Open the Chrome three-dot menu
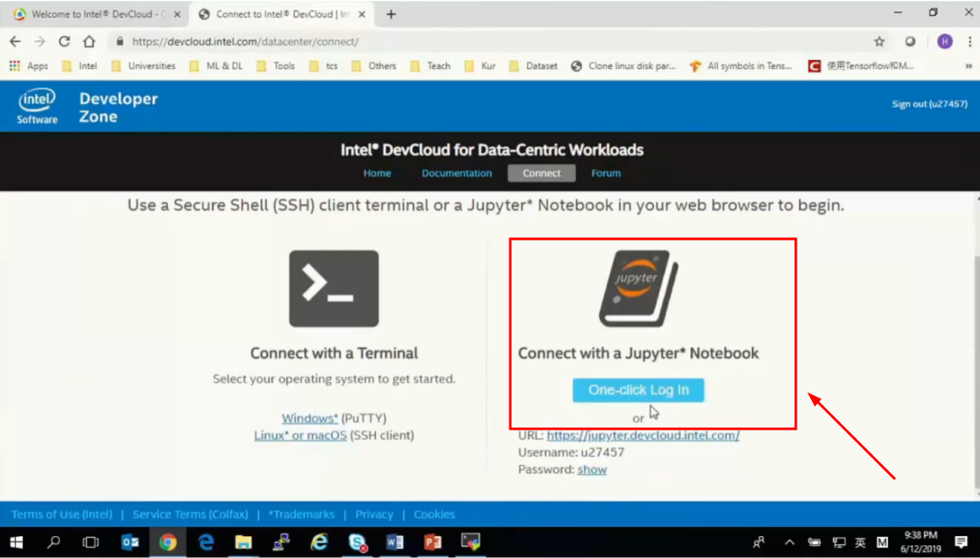980x558 pixels. 970,41
